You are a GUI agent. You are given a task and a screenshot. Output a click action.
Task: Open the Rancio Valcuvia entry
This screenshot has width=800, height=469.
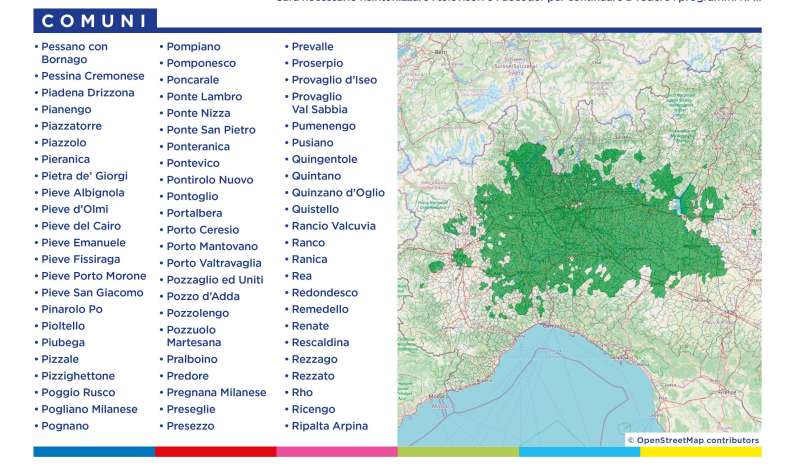click(333, 226)
